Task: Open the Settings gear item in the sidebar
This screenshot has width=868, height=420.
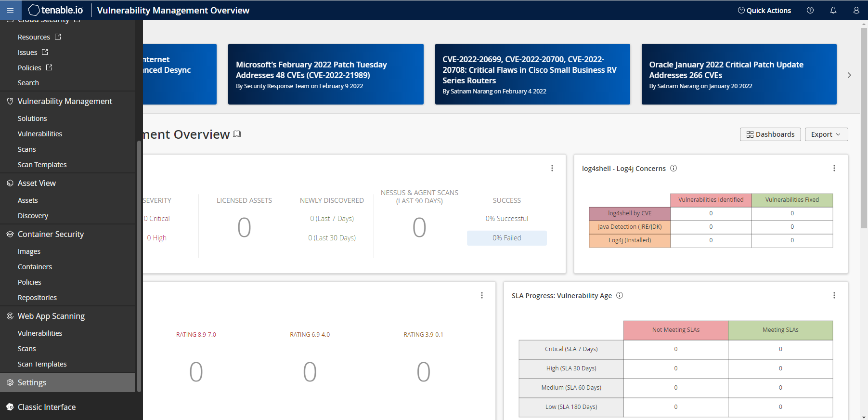Action: click(x=67, y=382)
